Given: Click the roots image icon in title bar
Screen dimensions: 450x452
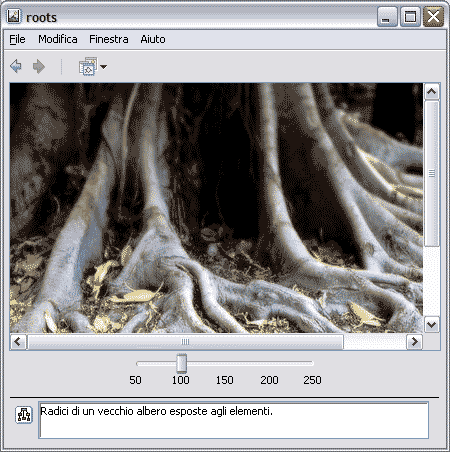Looking at the screenshot, I should [14, 16].
